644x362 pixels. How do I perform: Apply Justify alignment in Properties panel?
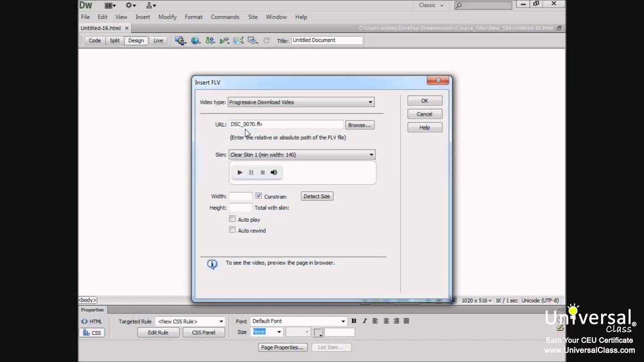click(407, 321)
